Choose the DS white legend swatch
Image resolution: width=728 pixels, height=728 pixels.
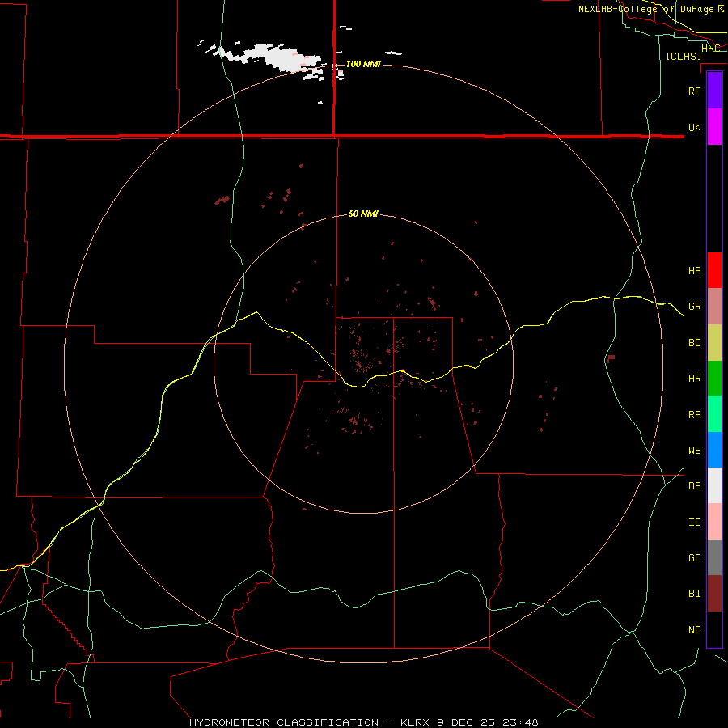pyautogui.click(x=714, y=485)
